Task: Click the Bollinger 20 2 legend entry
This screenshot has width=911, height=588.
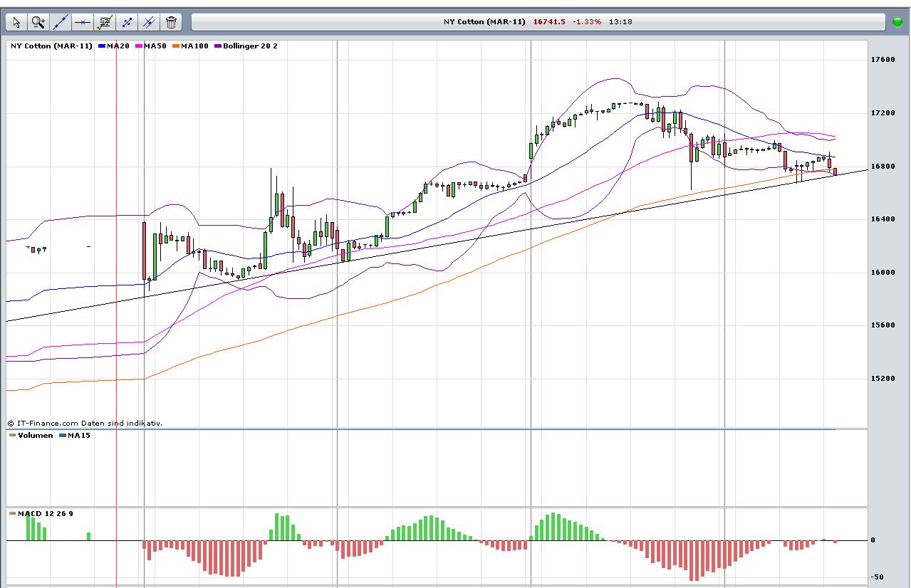Action: coord(249,46)
